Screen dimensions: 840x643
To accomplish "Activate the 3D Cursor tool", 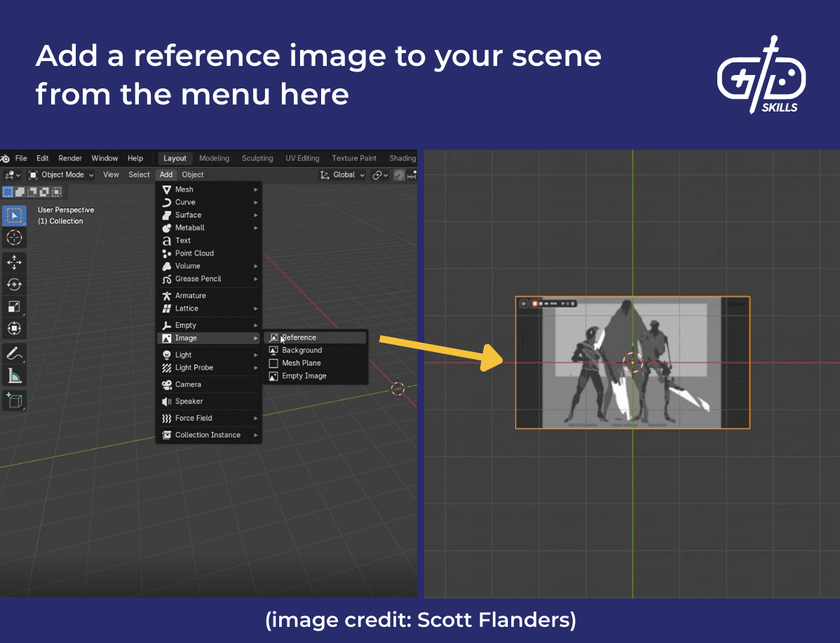I will coord(14,239).
